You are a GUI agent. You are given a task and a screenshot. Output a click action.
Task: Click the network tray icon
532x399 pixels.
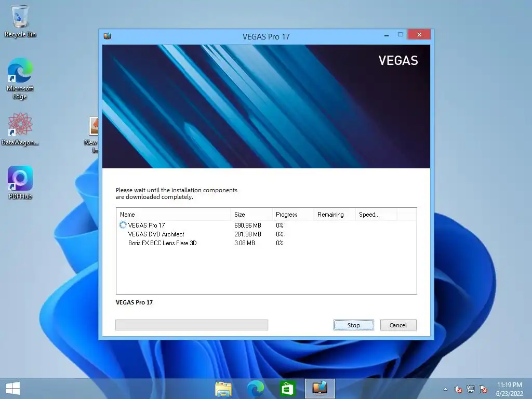click(x=470, y=389)
